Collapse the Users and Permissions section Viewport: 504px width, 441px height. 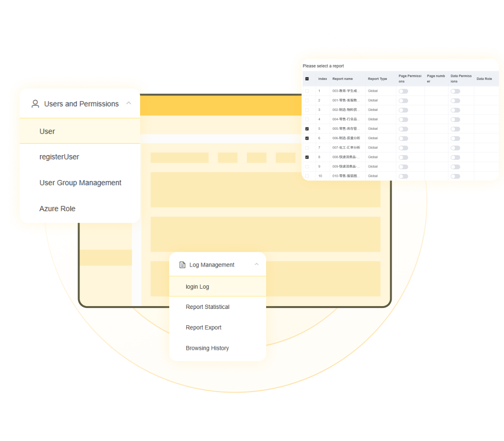[128, 103]
